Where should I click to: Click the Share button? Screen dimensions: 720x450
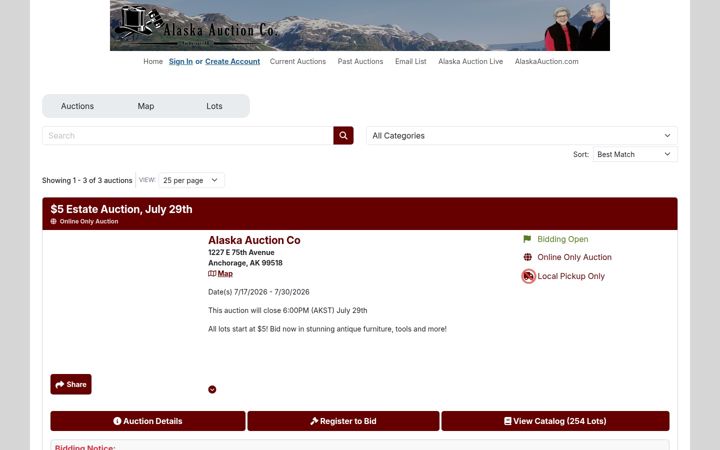tap(71, 384)
